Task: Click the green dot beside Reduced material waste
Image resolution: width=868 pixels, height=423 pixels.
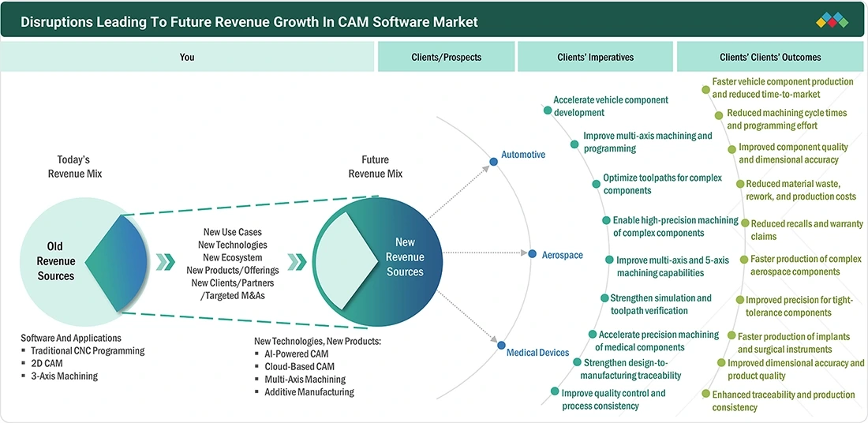Action: pyautogui.click(x=740, y=184)
